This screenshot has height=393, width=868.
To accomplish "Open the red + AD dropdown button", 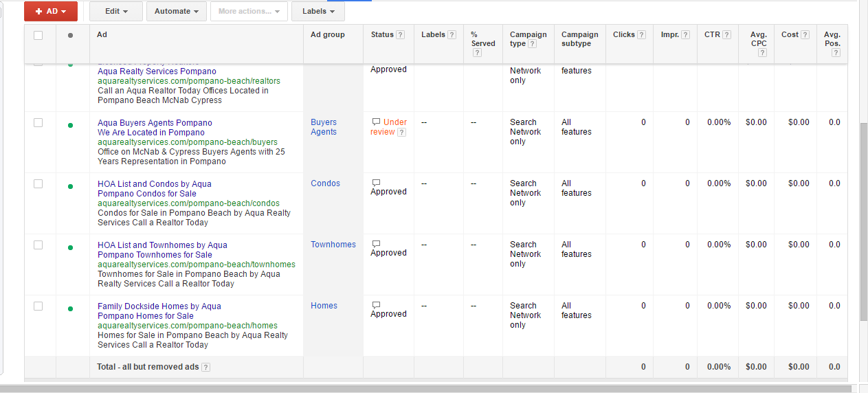I will (51, 11).
